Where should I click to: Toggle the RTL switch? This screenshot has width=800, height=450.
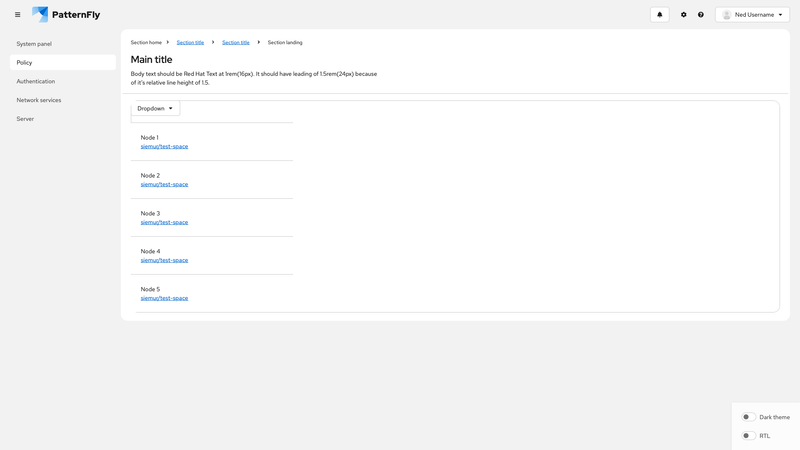pos(747,436)
